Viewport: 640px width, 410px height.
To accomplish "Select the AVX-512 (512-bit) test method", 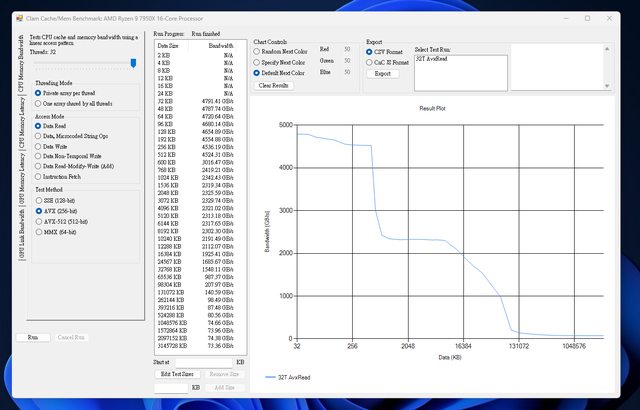I will click(38, 221).
